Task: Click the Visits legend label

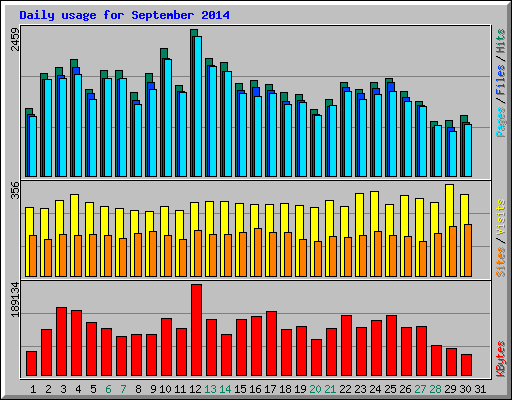Action: [501, 218]
